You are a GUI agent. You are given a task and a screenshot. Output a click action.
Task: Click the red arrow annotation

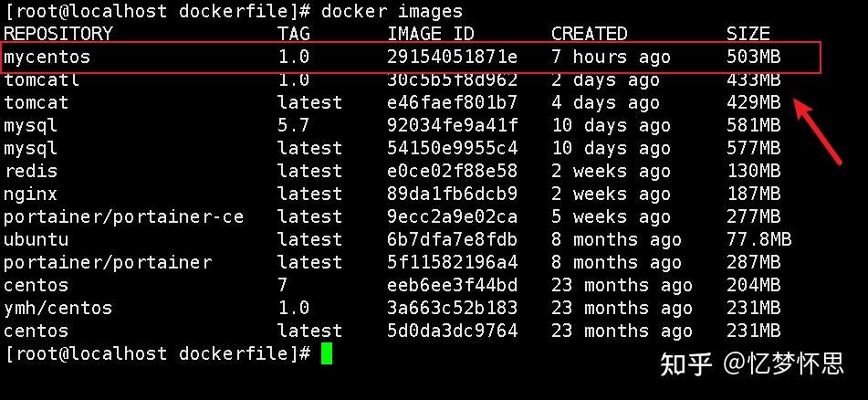(818, 132)
